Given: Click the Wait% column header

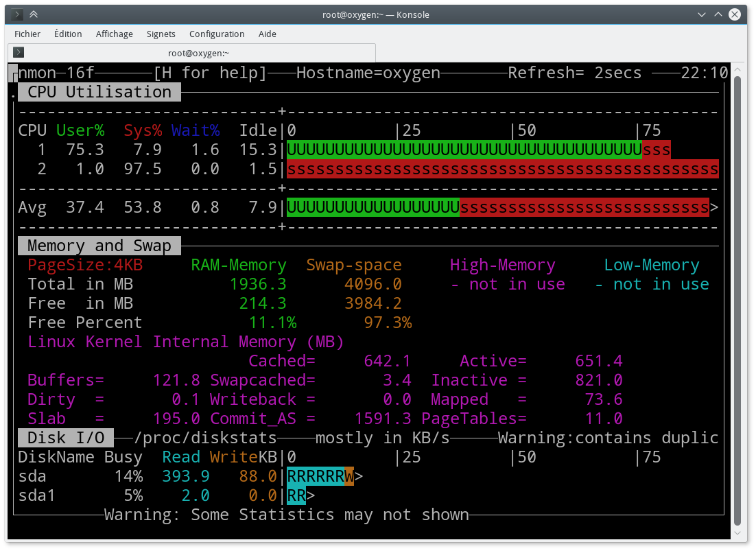Looking at the screenshot, I should pos(196,130).
